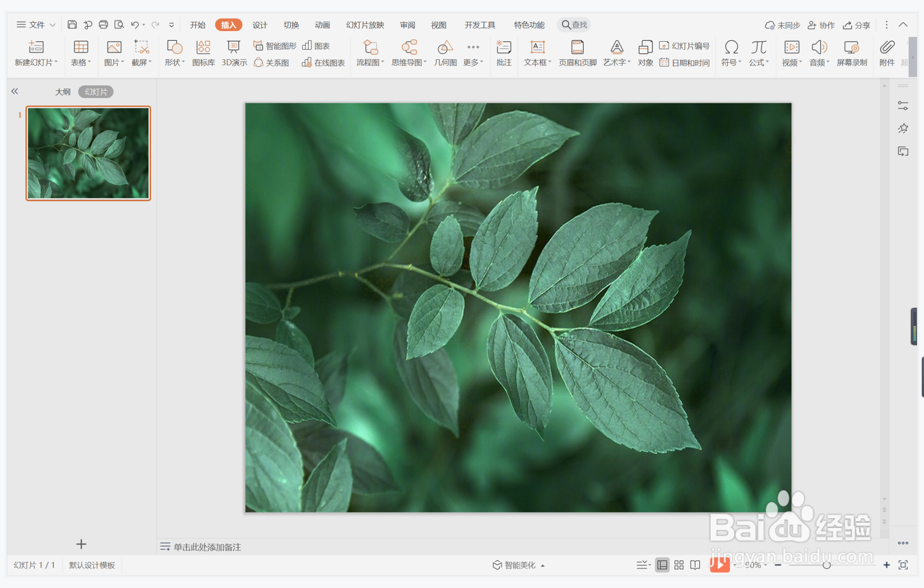Select slide 1 thumbnail
Screen dimensions: 924x588
pyautogui.click(x=88, y=153)
